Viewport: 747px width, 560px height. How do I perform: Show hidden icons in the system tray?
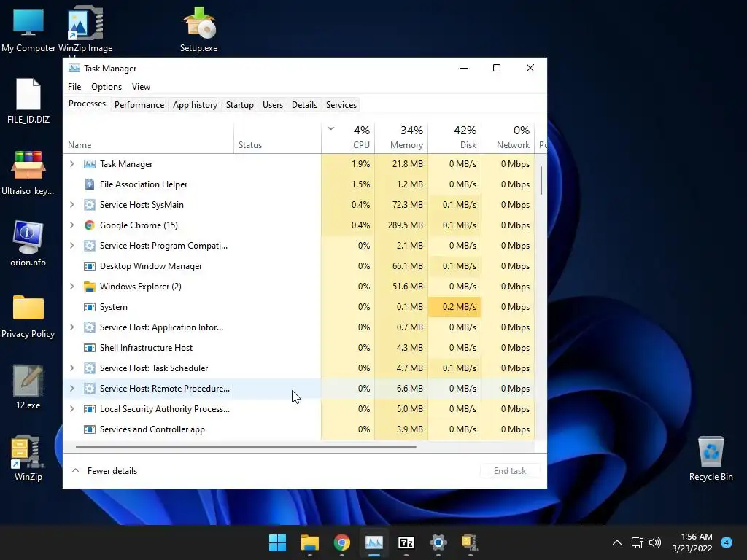click(617, 542)
